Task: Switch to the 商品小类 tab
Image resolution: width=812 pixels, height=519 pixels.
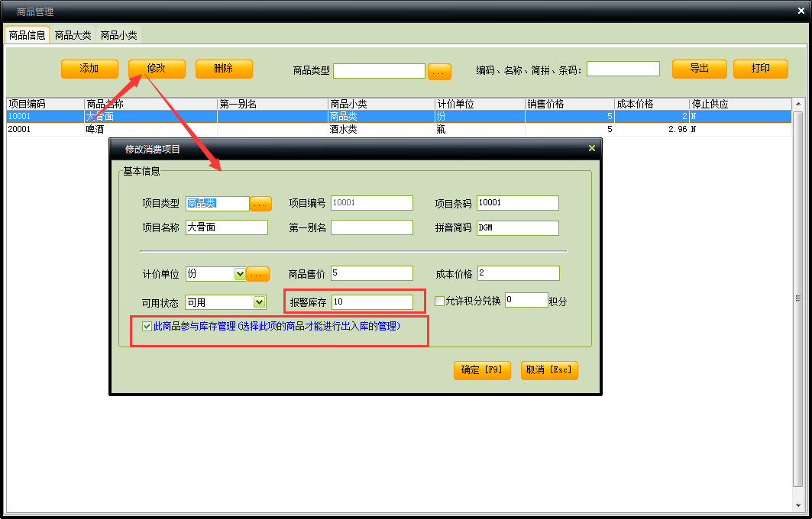Action: (x=119, y=35)
